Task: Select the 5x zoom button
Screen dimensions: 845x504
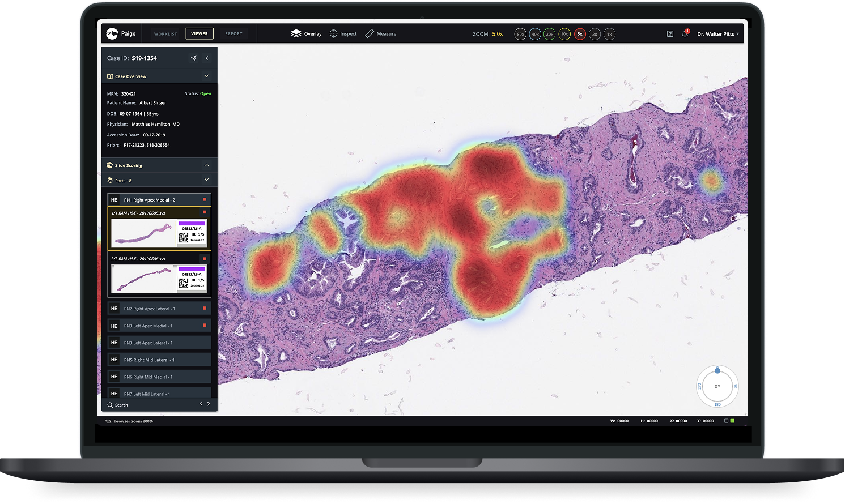Action: click(x=580, y=34)
